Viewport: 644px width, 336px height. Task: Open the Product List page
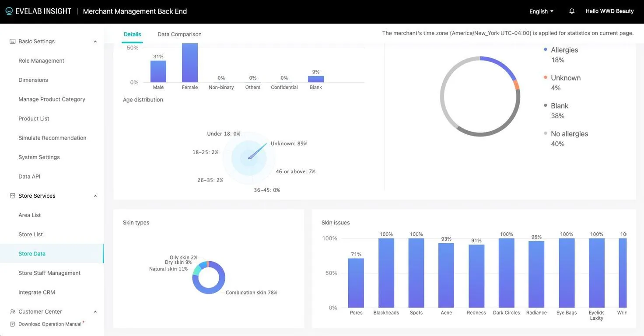click(x=34, y=119)
